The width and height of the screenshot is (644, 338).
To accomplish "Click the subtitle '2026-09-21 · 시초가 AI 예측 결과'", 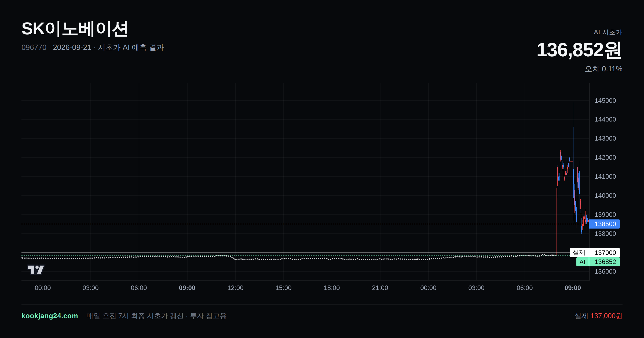I will click(x=108, y=47).
